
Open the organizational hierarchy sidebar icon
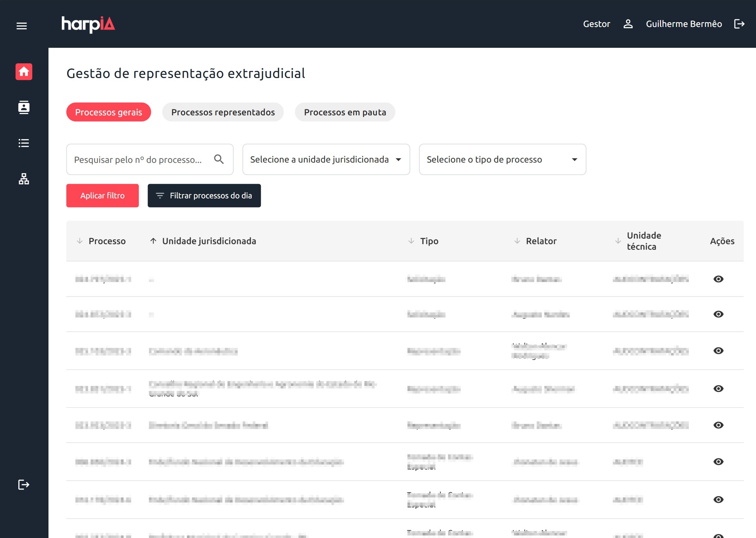coord(23,179)
